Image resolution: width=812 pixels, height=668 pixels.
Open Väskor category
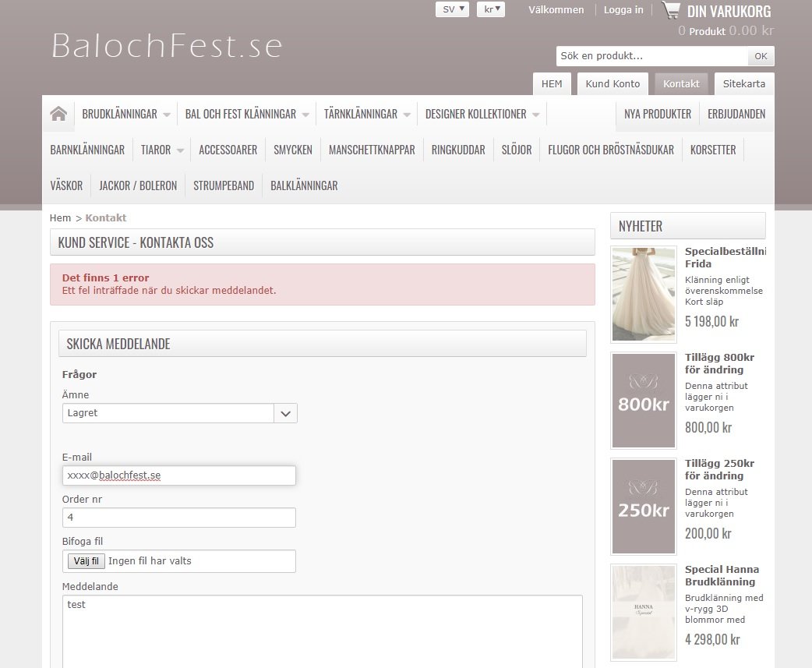(x=66, y=186)
